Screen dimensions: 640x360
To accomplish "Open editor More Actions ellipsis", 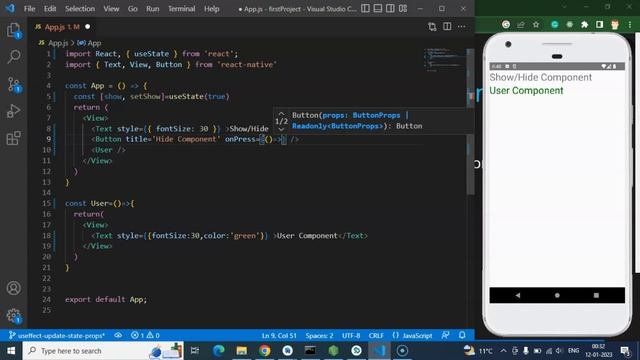I will click(462, 27).
